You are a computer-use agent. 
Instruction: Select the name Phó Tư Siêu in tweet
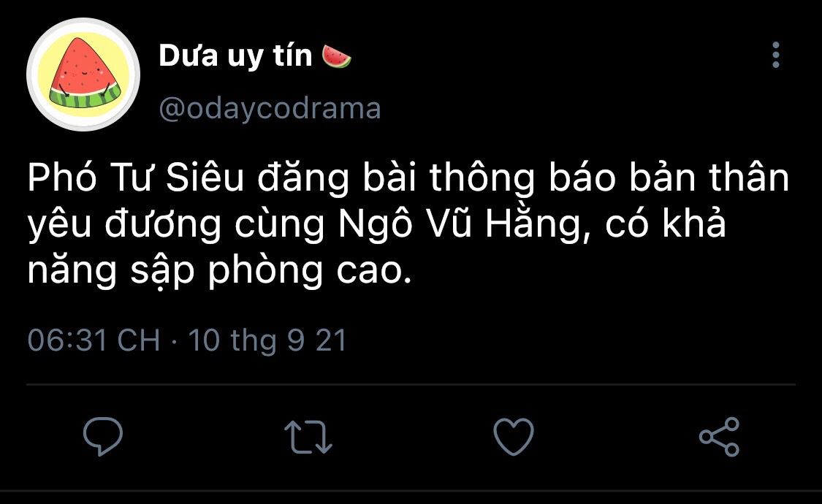136,177
